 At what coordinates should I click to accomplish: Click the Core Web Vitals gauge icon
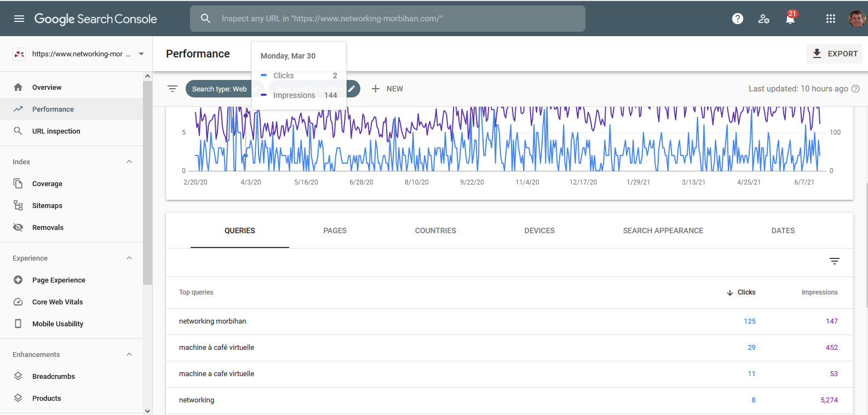click(18, 302)
